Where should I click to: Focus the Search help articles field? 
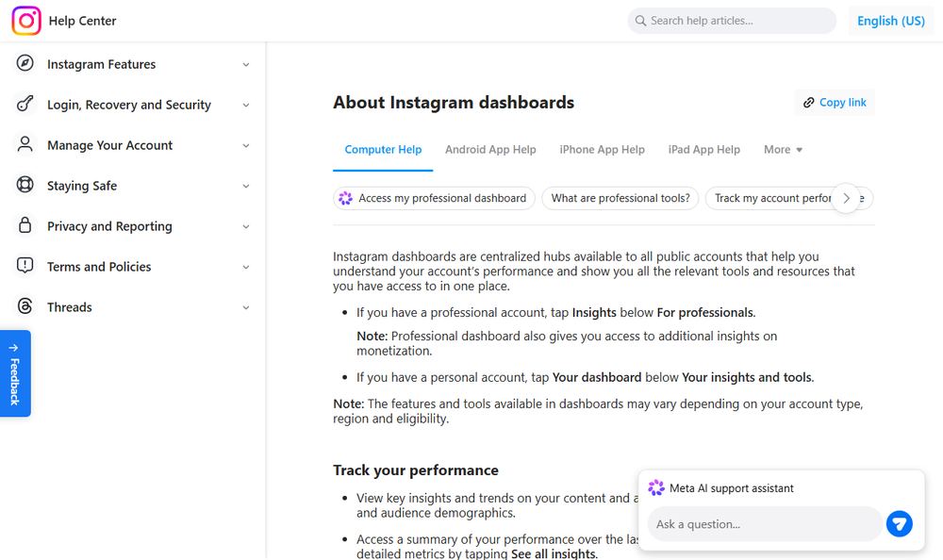coord(732,21)
